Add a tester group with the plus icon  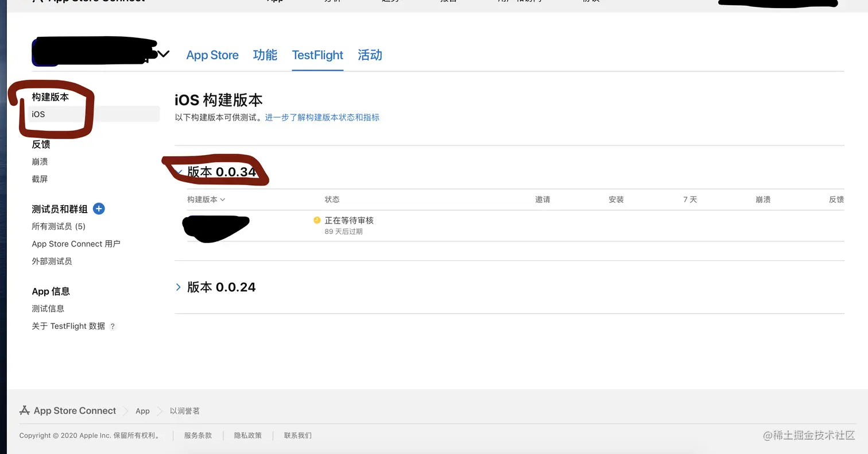click(x=99, y=209)
